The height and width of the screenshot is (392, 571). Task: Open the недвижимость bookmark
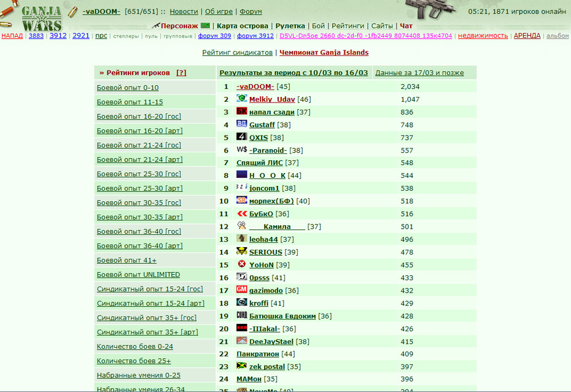coord(483,36)
